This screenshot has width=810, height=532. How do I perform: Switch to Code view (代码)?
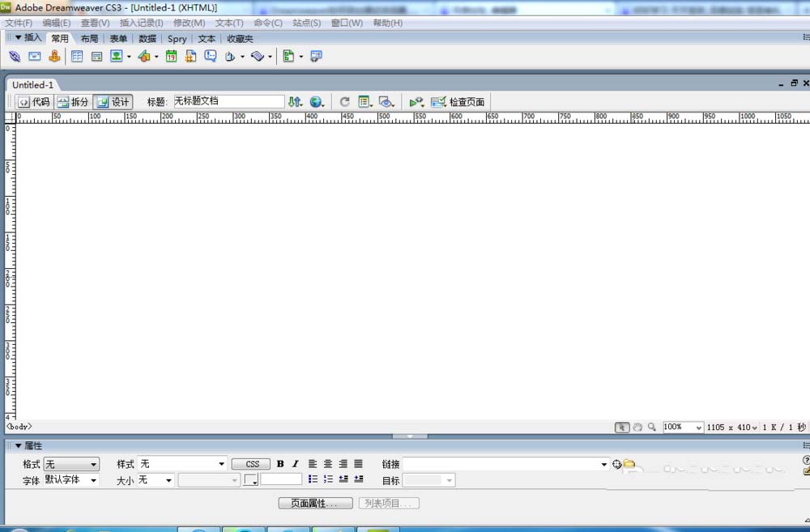[35, 102]
